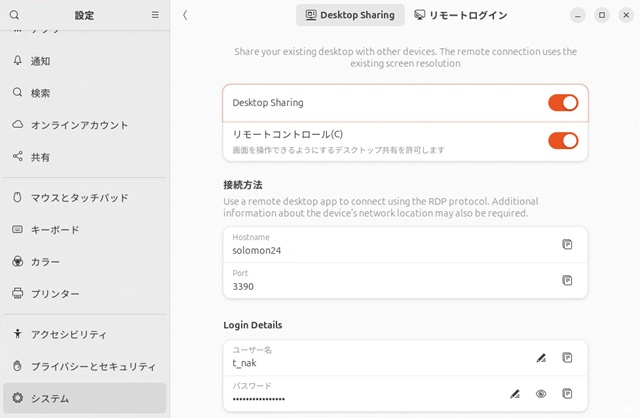This screenshot has height=418, width=640.
Task: Copy the Hostname value solomon24
Action: [x=567, y=244]
